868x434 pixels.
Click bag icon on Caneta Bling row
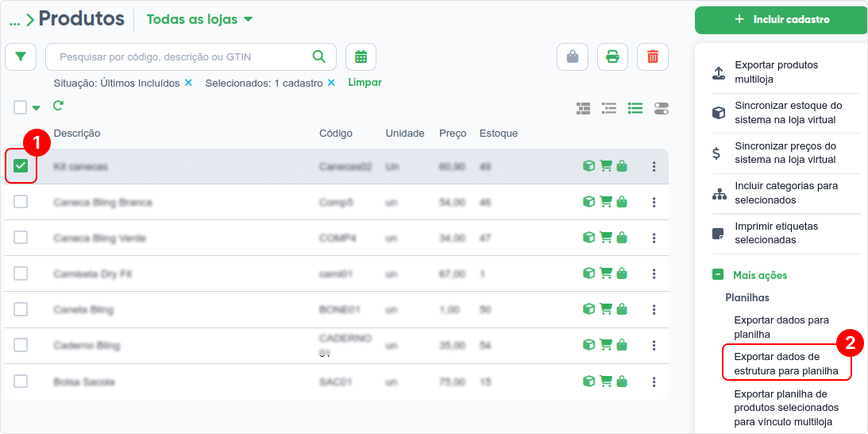pyautogui.click(x=622, y=308)
